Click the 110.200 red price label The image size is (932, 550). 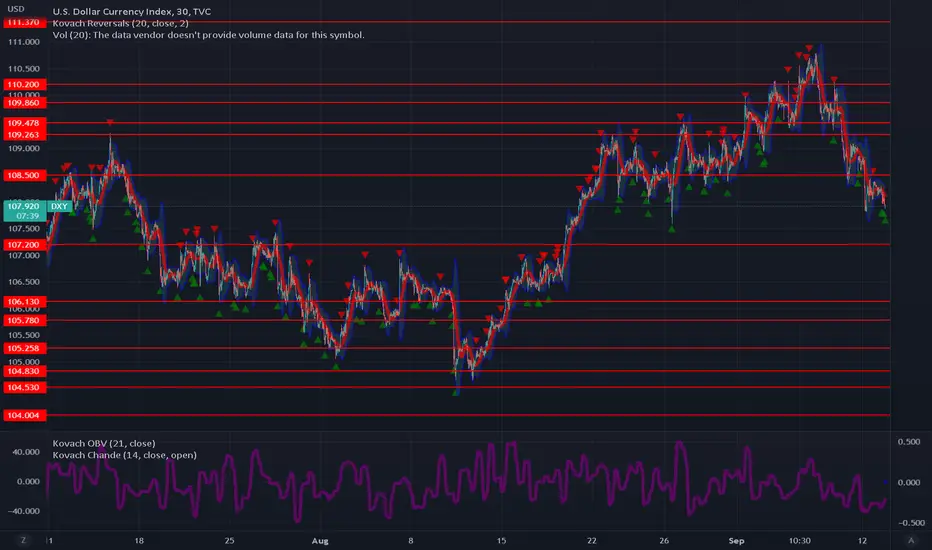(24, 84)
